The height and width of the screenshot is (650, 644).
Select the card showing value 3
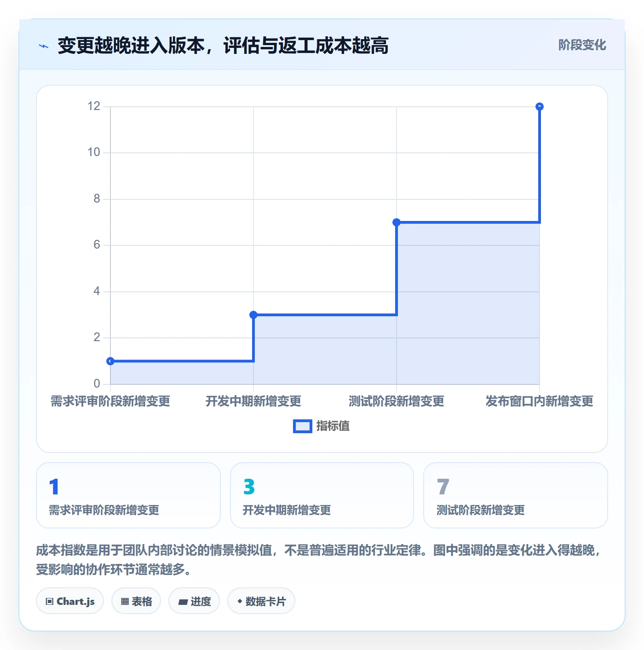(322, 495)
